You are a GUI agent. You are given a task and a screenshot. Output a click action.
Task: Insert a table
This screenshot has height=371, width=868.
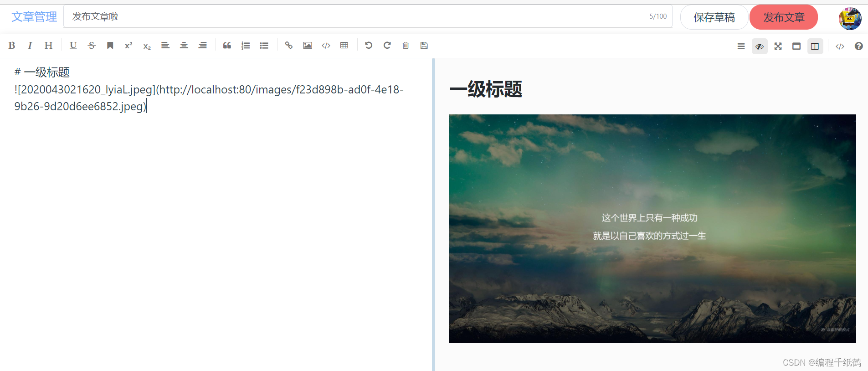[344, 45]
